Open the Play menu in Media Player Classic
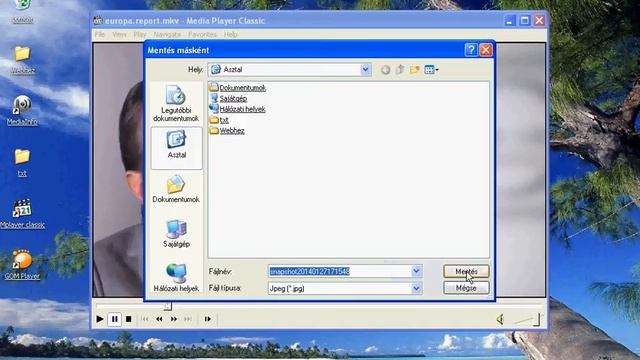 click(x=140, y=35)
